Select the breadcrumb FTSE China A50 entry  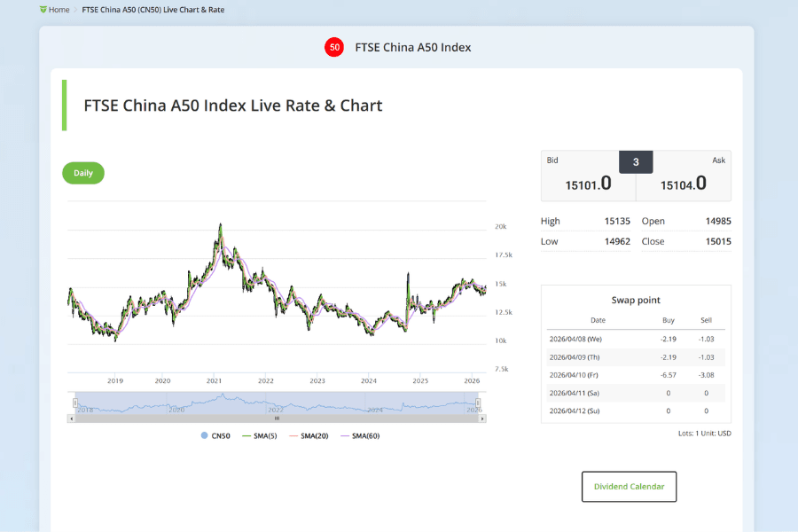pos(153,10)
